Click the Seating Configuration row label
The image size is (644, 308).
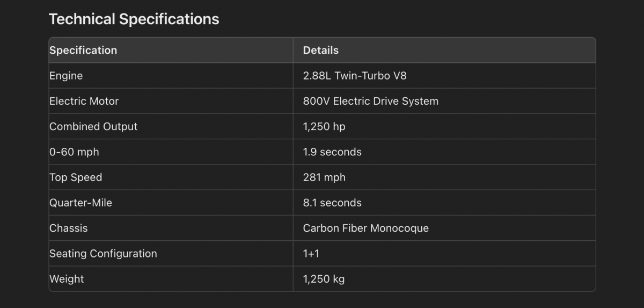pyautogui.click(x=103, y=254)
